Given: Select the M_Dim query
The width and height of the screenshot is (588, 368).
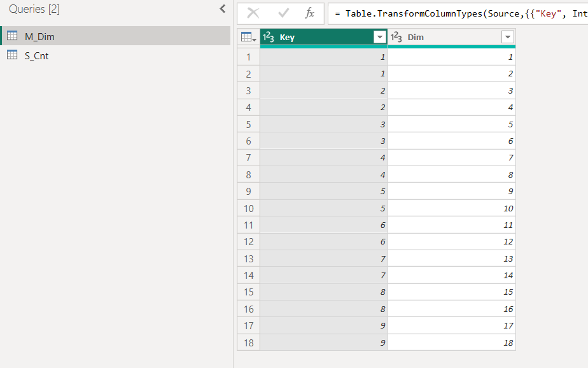Looking at the screenshot, I should pos(116,36).
